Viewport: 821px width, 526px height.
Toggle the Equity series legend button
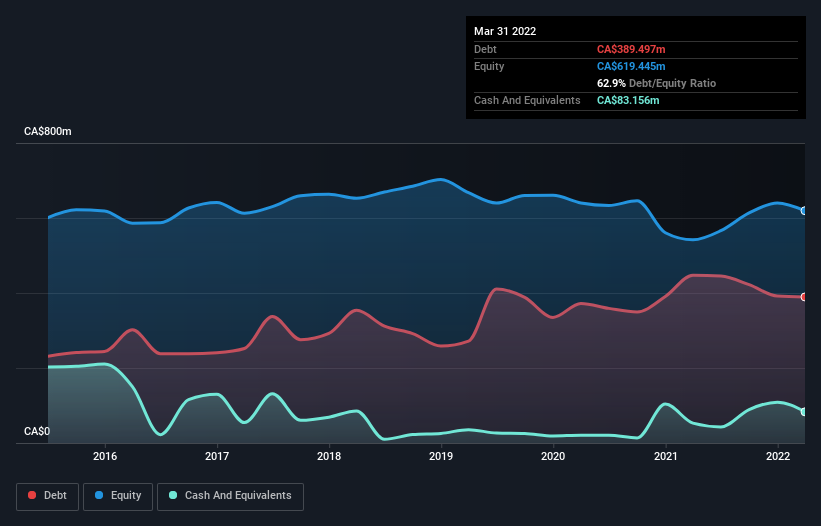tap(118, 496)
